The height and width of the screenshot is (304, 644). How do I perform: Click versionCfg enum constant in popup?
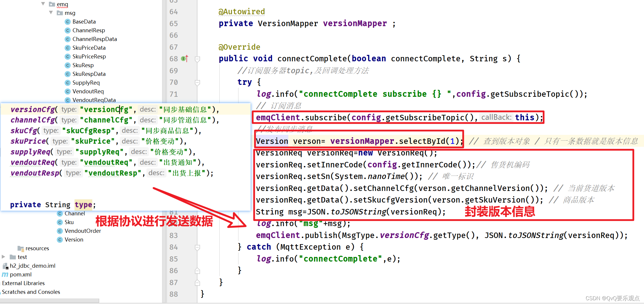33,109
